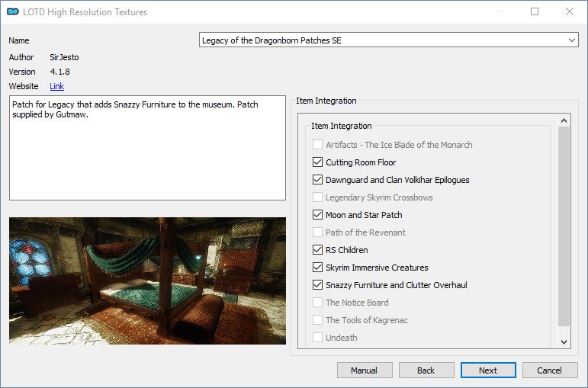588x388 pixels.
Task: Toggle the Moon and Star Patch checkbox
Action: tap(317, 215)
